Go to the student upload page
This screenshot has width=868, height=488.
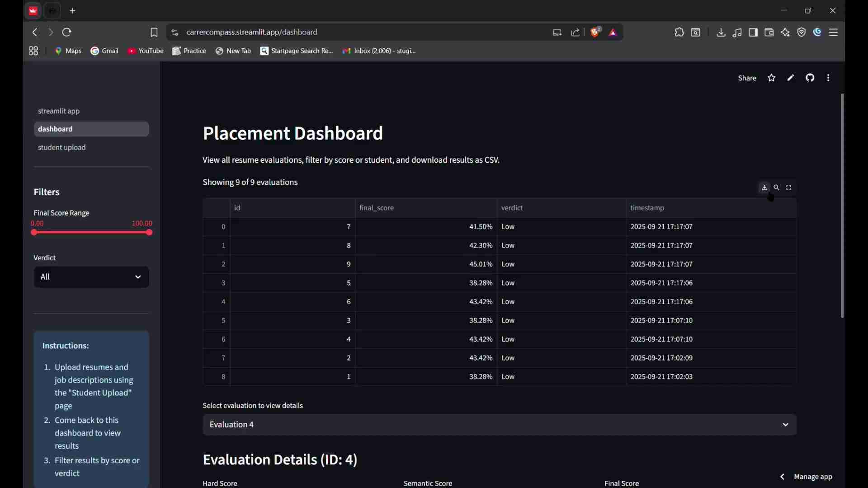click(62, 148)
